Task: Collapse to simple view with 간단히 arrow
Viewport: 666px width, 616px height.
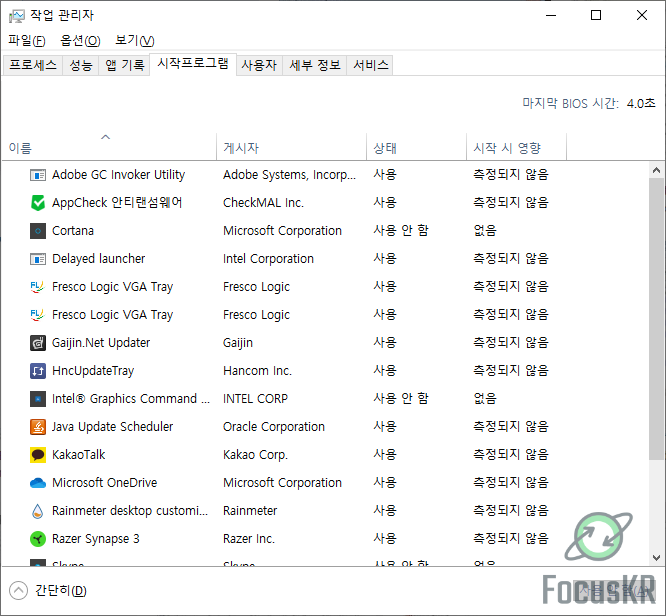Action: pyautogui.click(x=18, y=591)
